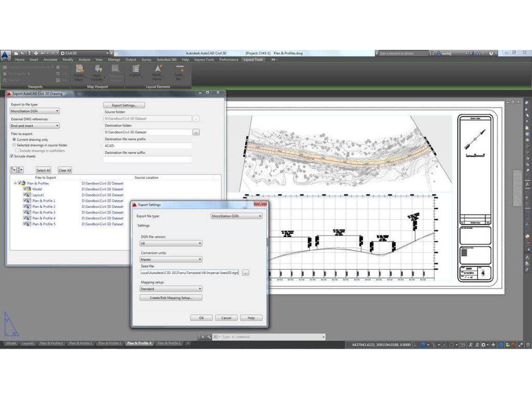Click the command line customize wrench icon
Screen dimensions: 532x399
[209, 337]
